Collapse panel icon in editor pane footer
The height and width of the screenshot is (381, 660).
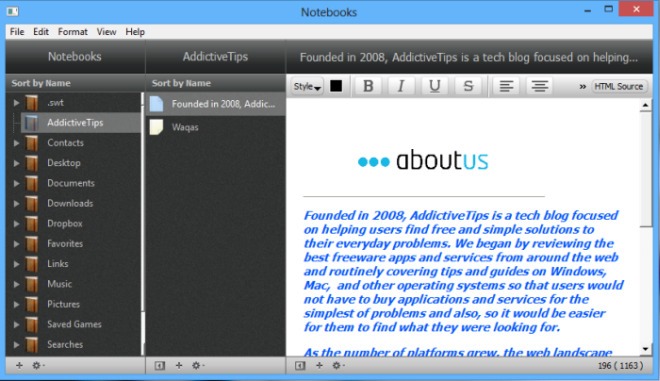[300, 365]
